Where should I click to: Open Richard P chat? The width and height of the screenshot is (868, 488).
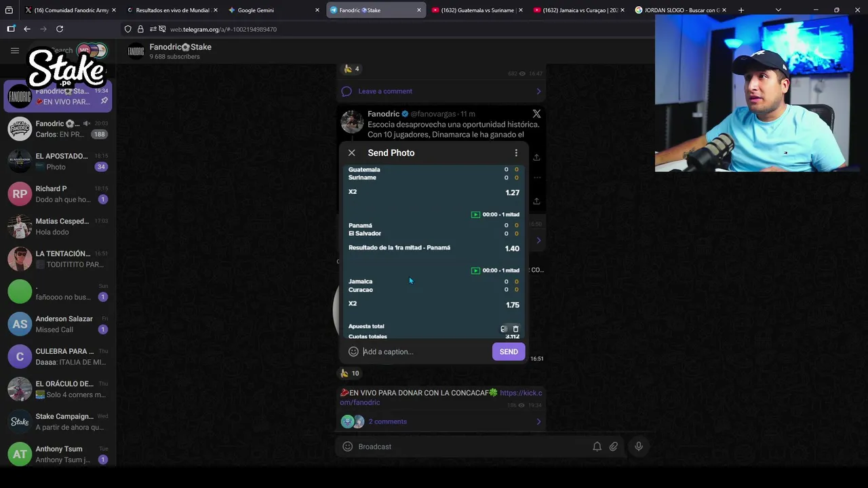coord(58,194)
